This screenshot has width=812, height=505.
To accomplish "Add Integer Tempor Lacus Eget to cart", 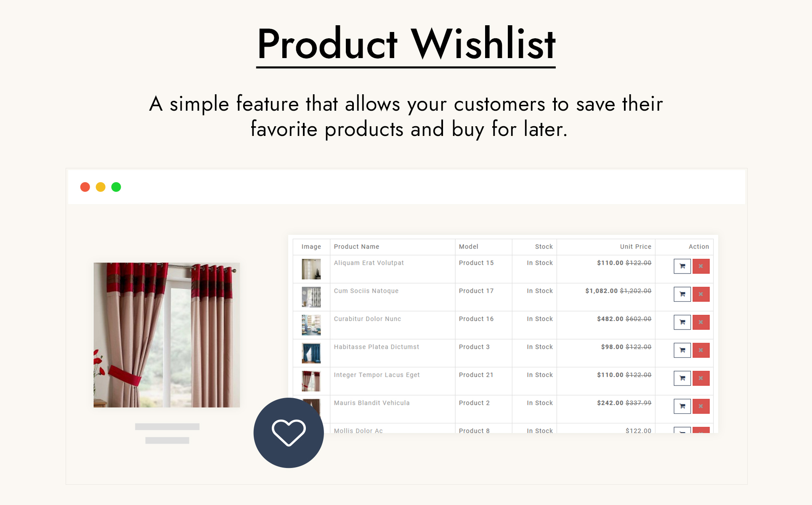I will (682, 378).
